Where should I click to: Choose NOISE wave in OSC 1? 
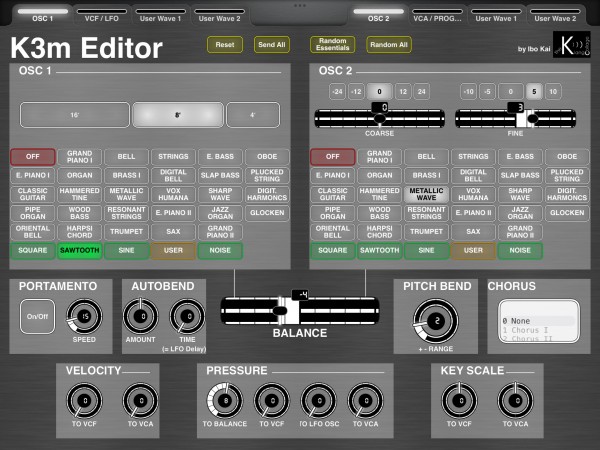coord(220,250)
